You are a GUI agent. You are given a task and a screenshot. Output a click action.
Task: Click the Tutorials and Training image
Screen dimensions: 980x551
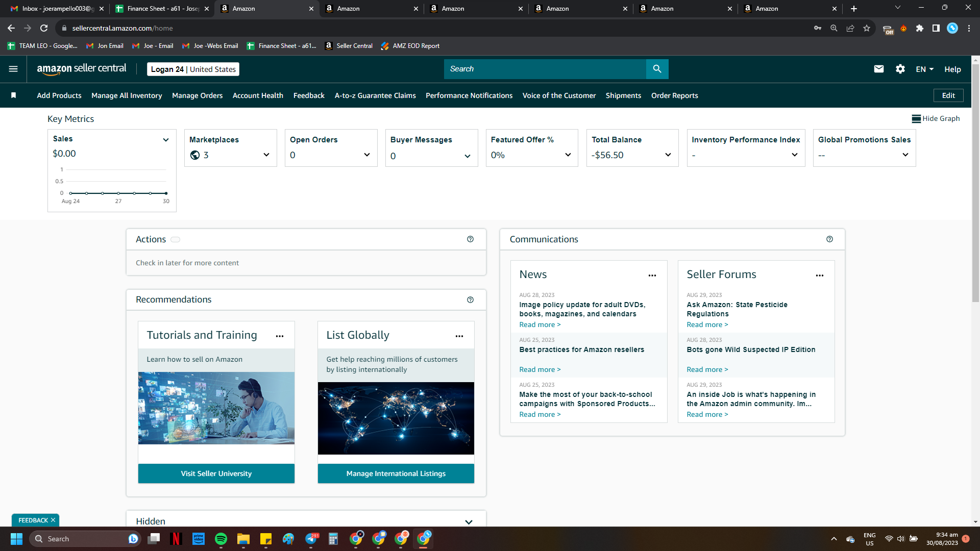point(216,408)
